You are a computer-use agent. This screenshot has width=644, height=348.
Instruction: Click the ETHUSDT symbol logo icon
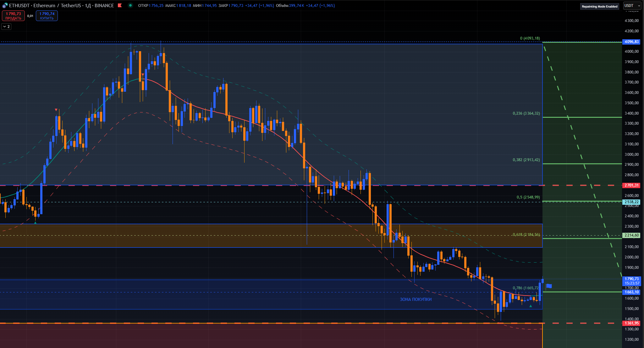[5, 6]
